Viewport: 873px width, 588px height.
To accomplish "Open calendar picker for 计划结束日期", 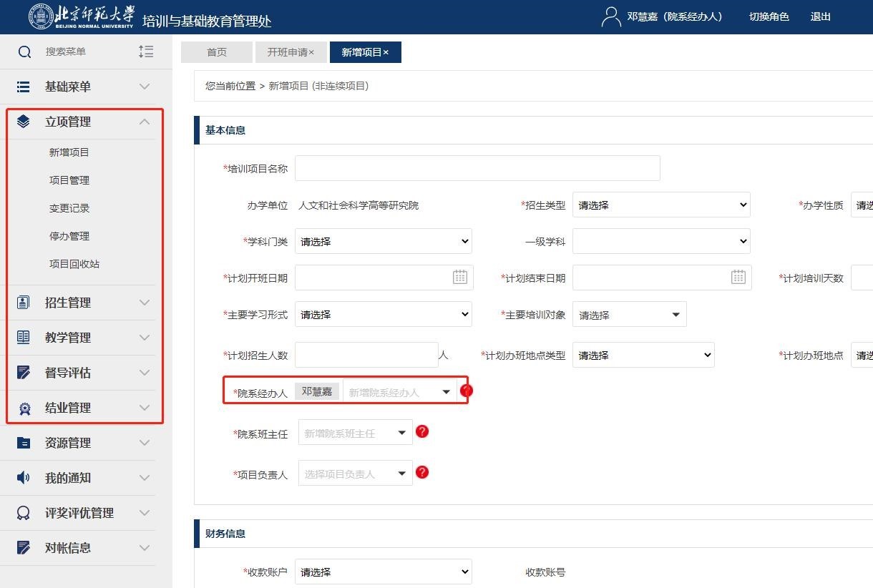I will click(738, 278).
